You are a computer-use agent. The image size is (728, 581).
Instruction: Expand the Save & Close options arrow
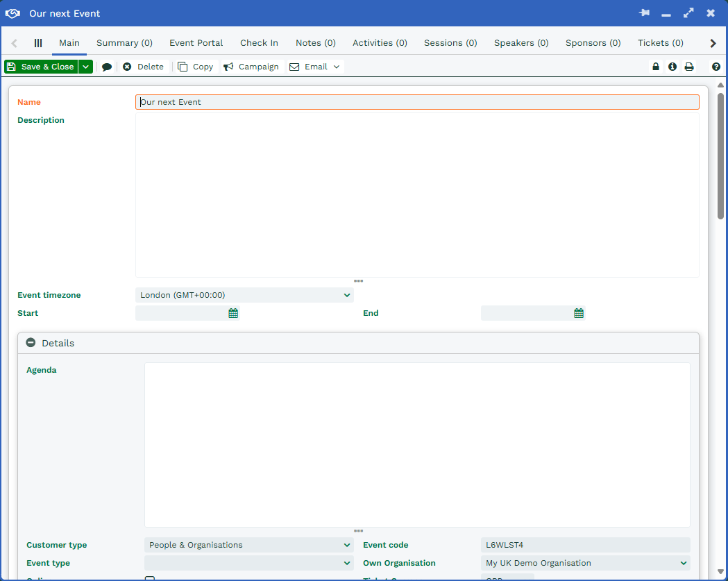click(86, 67)
